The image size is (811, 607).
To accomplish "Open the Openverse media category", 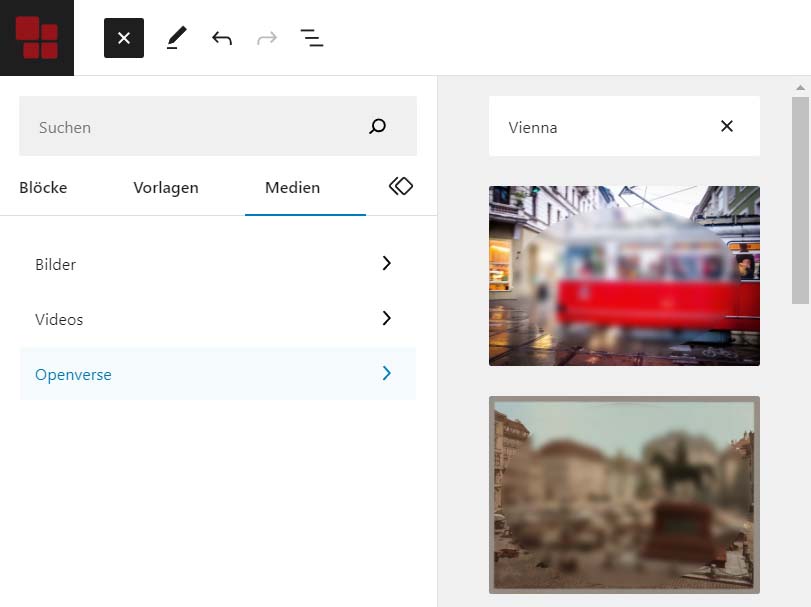I will pyautogui.click(x=218, y=374).
